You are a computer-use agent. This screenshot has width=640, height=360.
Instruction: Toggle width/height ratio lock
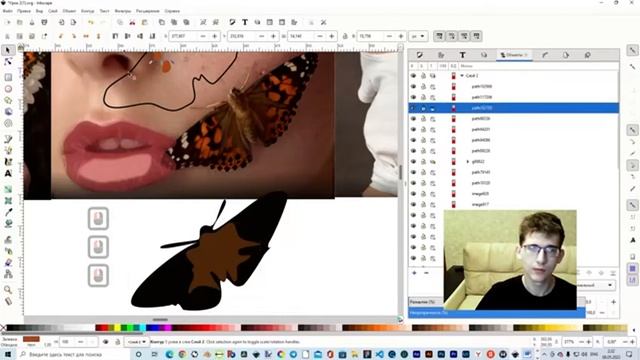(x=345, y=36)
